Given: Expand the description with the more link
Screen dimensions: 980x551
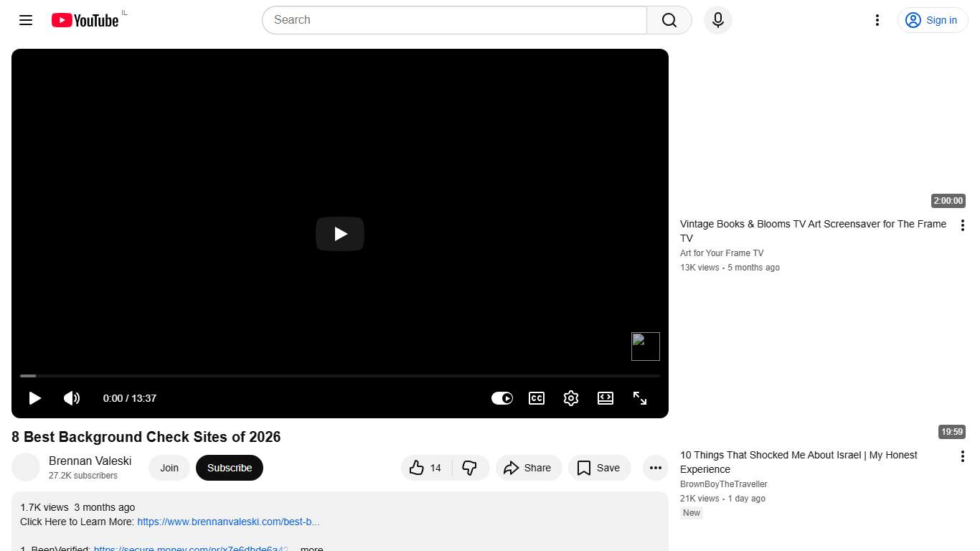Looking at the screenshot, I should click(311, 547).
